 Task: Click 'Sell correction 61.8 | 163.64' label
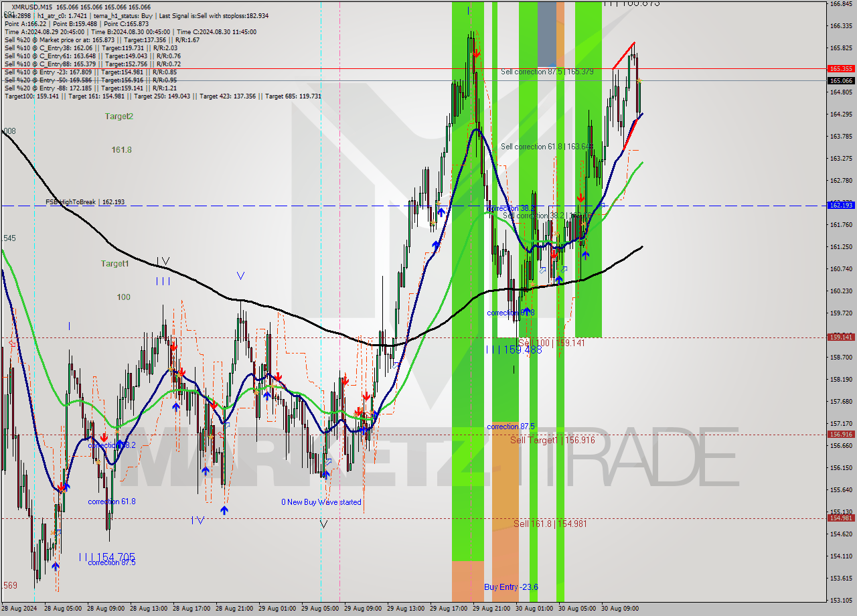pos(546,147)
